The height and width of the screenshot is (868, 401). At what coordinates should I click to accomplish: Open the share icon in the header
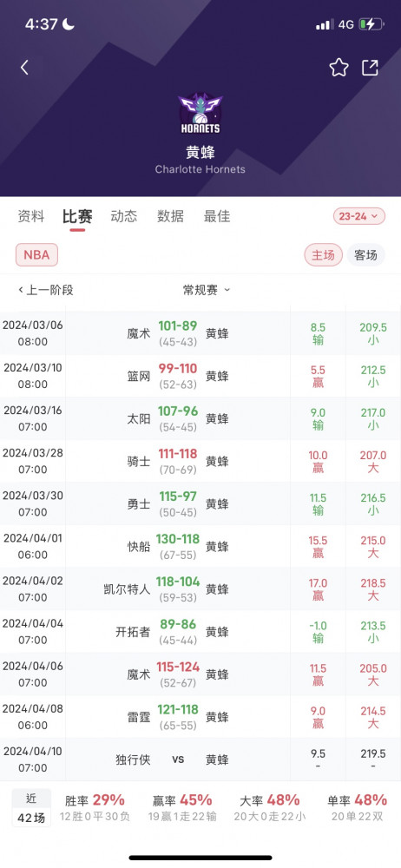(x=370, y=68)
